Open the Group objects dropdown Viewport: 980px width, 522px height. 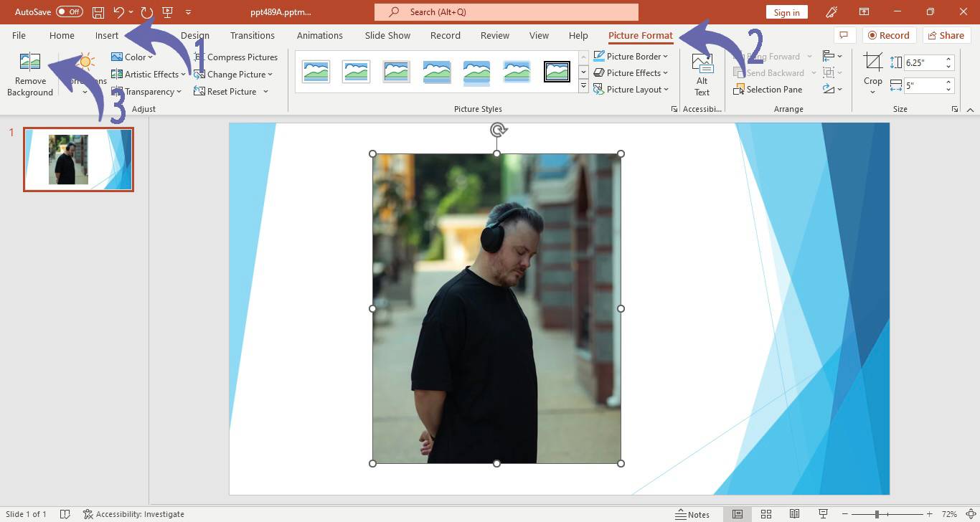click(x=832, y=72)
